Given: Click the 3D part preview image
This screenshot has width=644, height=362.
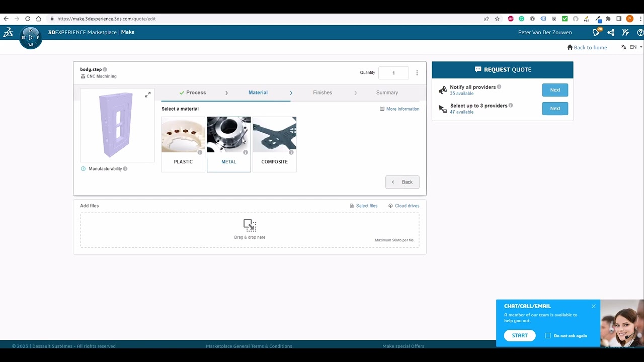Looking at the screenshot, I should point(117,125).
